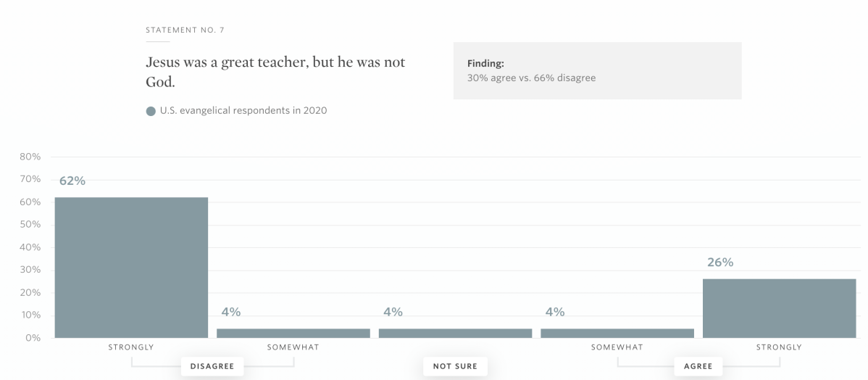
Task: Click the NOT SURE label button
Action: [x=455, y=366]
